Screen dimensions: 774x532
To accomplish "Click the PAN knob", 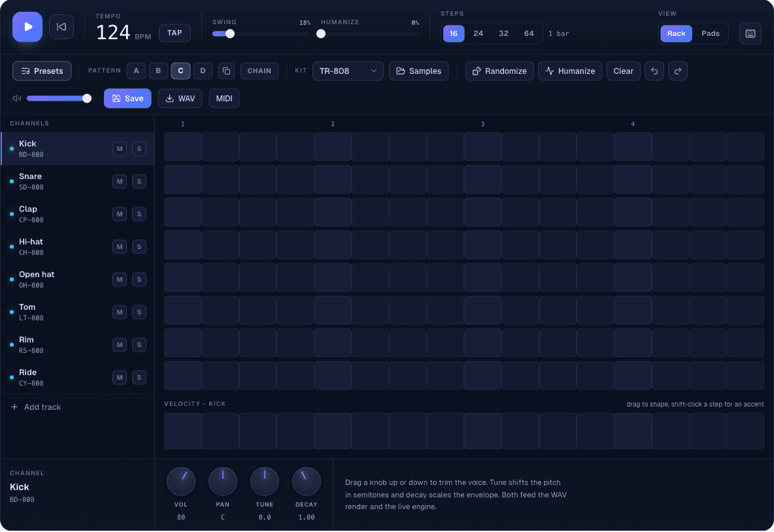I will pyautogui.click(x=223, y=481).
